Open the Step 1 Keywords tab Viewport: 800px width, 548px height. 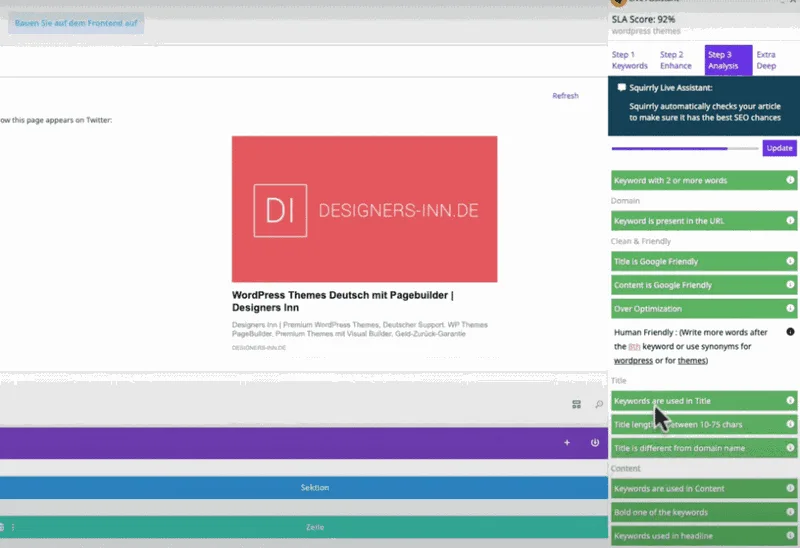pyautogui.click(x=629, y=60)
